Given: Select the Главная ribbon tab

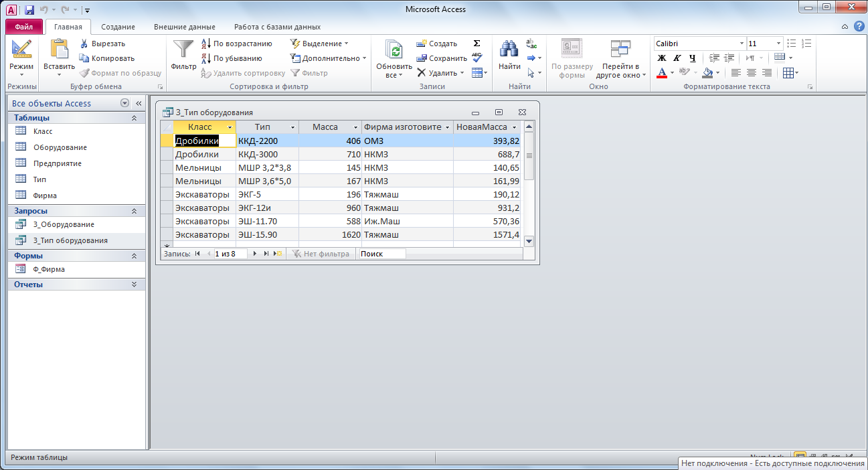Looking at the screenshot, I should tap(68, 27).
